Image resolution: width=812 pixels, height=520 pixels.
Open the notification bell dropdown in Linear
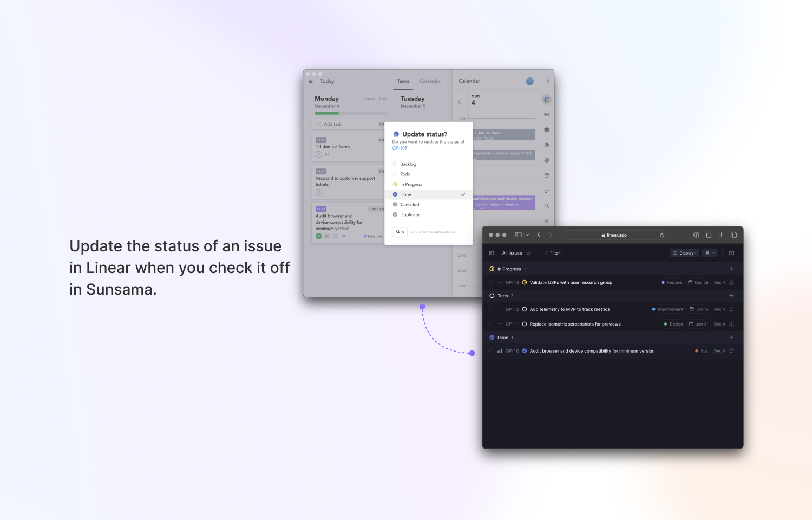pyautogui.click(x=710, y=253)
